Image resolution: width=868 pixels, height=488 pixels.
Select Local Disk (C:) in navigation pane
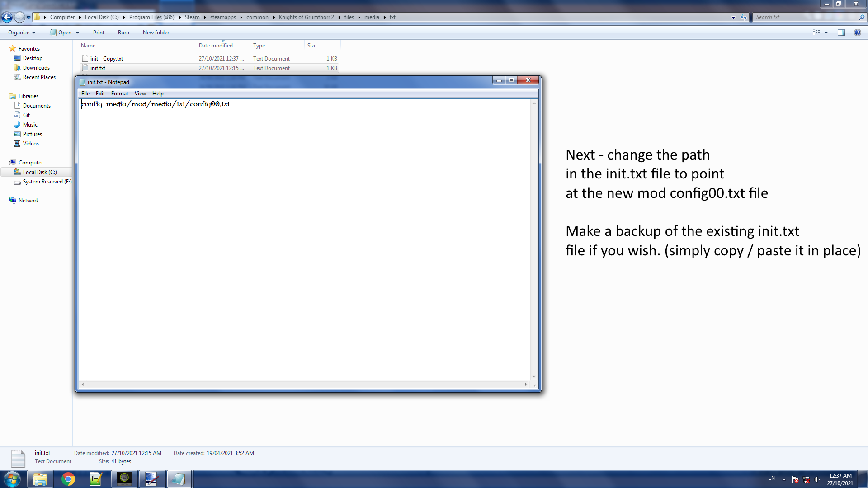[40, 172]
